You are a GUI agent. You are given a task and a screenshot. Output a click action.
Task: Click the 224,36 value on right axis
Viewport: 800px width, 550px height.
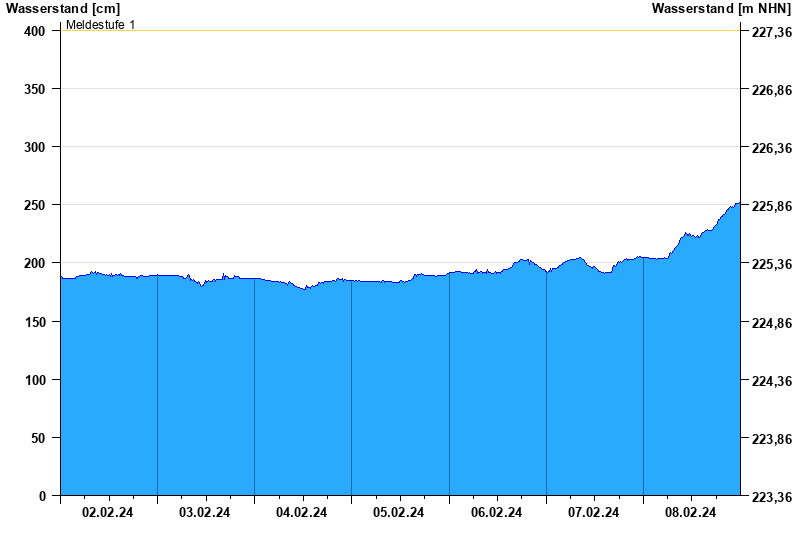pyautogui.click(x=771, y=381)
